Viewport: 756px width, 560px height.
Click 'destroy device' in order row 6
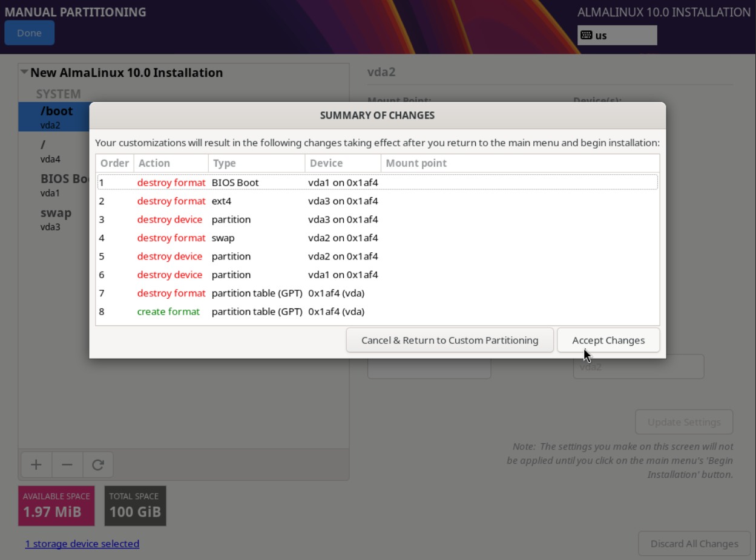point(169,275)
